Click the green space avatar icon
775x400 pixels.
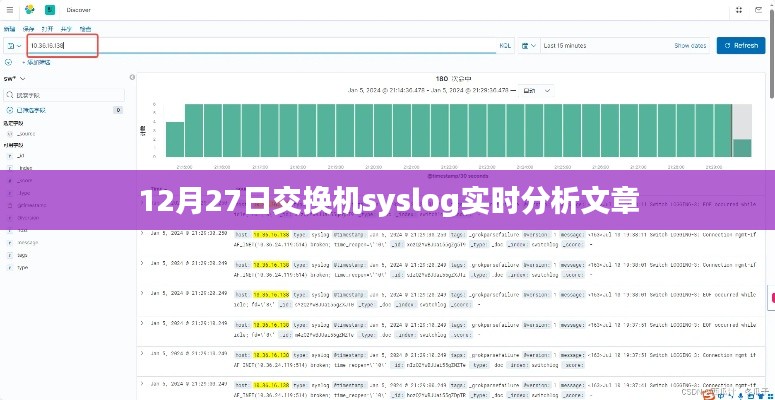coord(48,10)
